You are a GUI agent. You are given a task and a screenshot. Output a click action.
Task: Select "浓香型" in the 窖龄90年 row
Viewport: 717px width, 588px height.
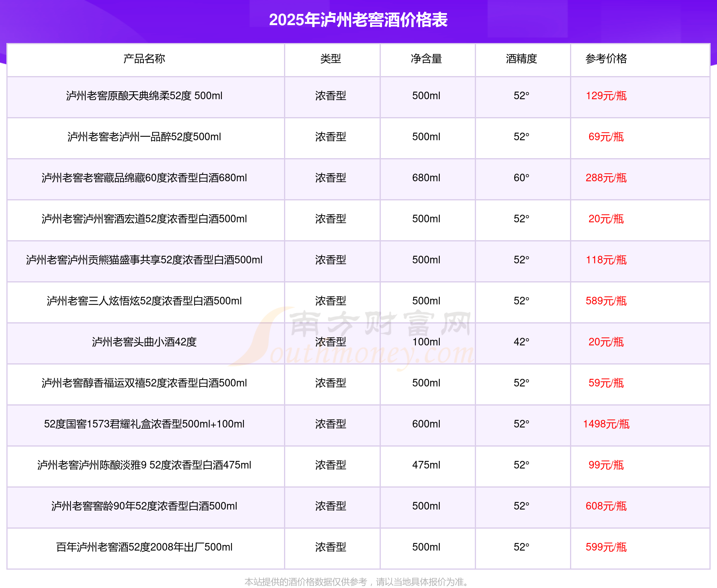click(331, 506)
